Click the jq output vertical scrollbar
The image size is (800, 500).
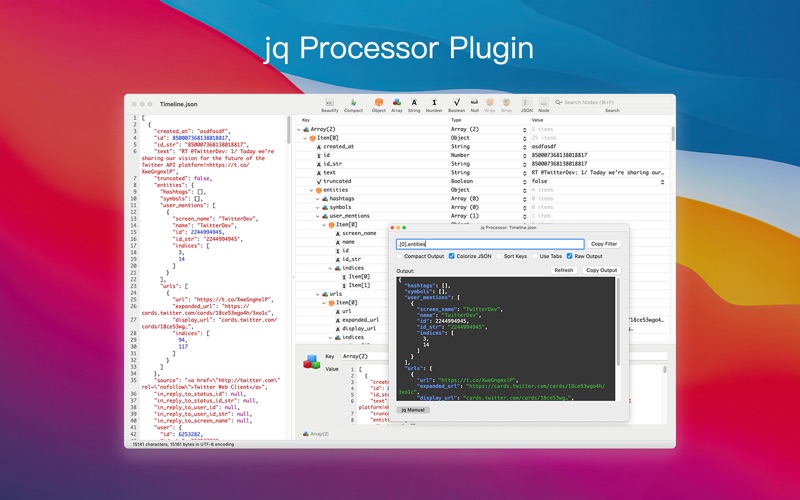(x=618, y=322)
